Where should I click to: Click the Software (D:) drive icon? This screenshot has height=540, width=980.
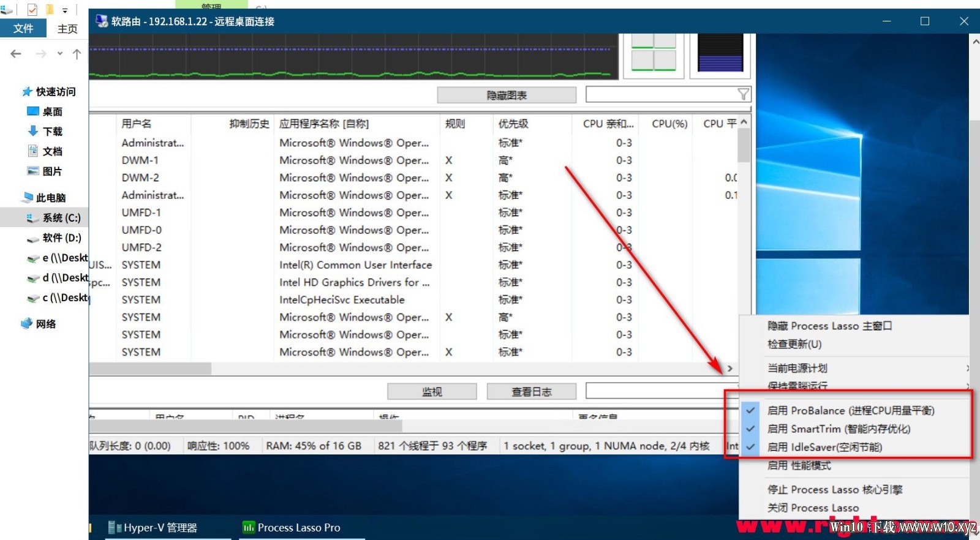[x=33, y=238]
